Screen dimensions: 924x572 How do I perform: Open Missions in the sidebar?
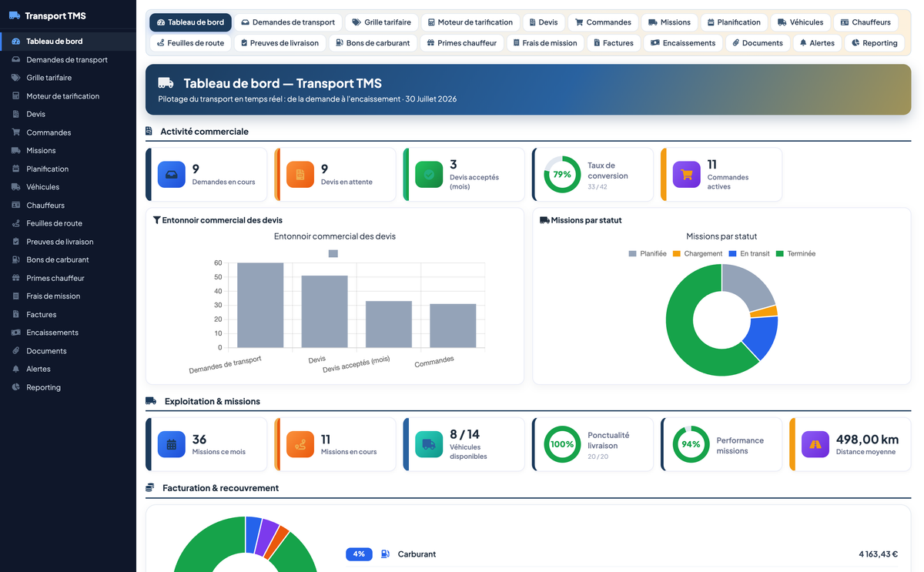coord(68,151)
